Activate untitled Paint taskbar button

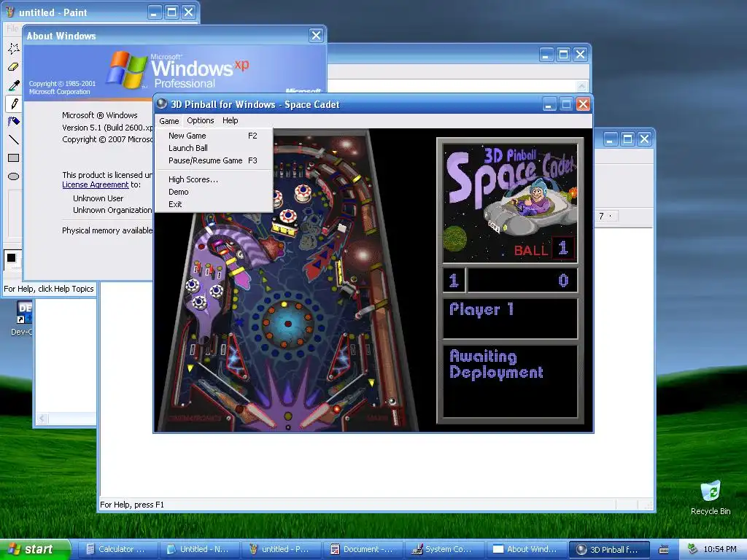pos(280,549)
